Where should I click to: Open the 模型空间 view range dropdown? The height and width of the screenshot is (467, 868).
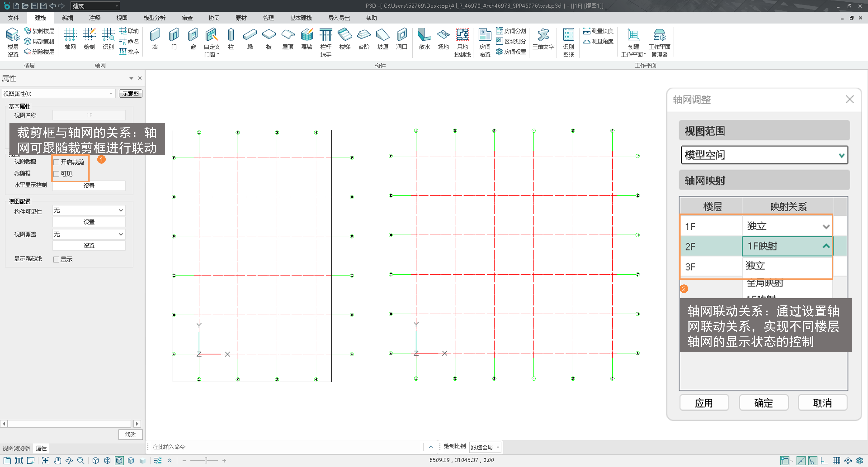click(x=764, y=155)
